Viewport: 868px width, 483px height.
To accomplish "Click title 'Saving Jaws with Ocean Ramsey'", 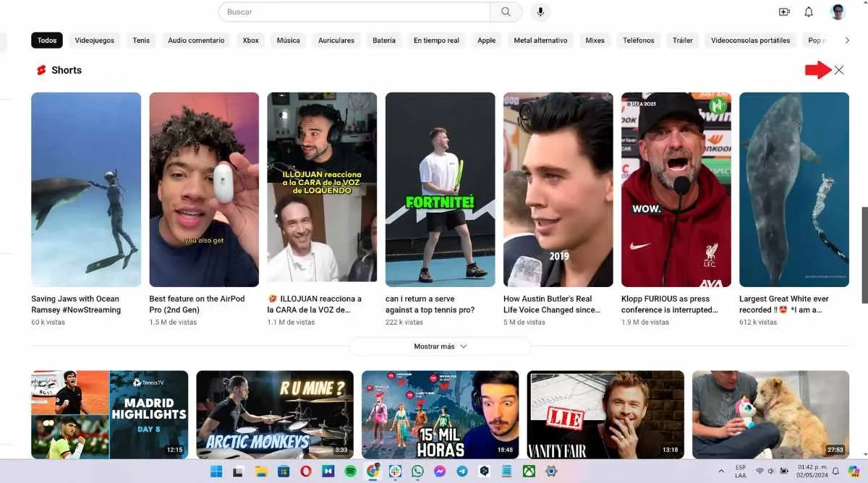I will pyautogui.click(x=76, y=304).
